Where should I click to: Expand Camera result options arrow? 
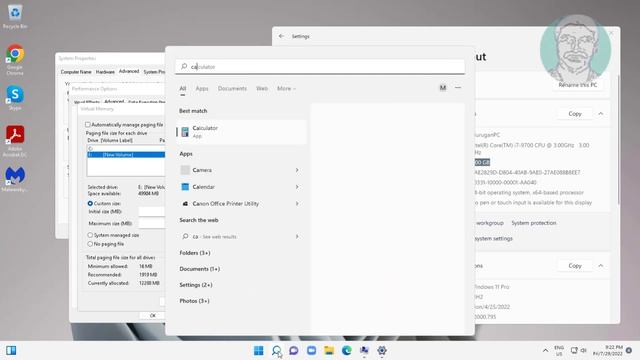(297, 170)
